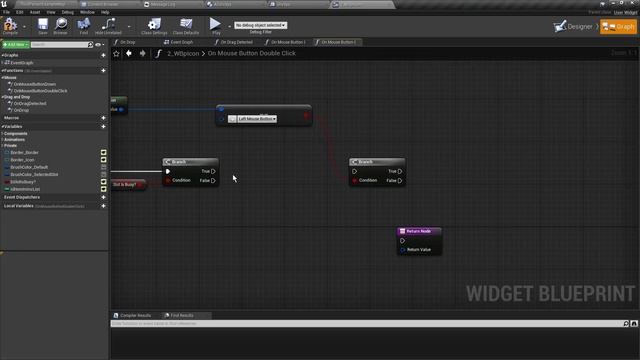Open the No debug object selected dropdown

261,25
